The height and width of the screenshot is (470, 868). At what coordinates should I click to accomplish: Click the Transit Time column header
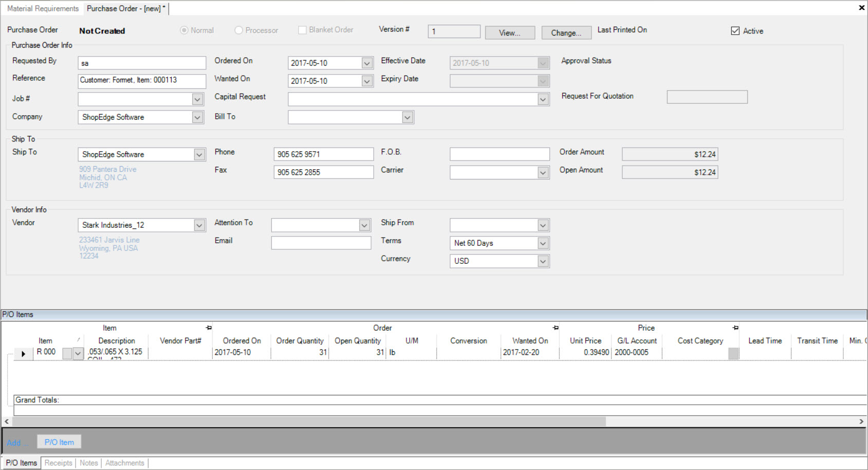tap(817, 340)
